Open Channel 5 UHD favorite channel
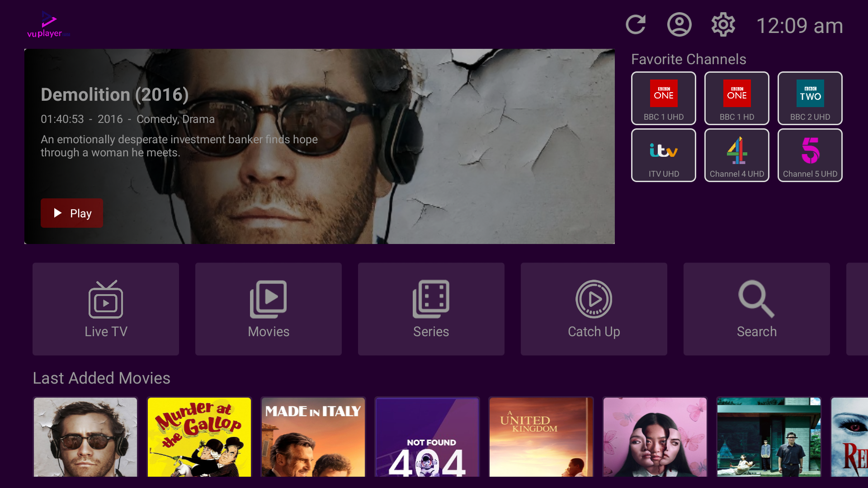 (810, 155)
